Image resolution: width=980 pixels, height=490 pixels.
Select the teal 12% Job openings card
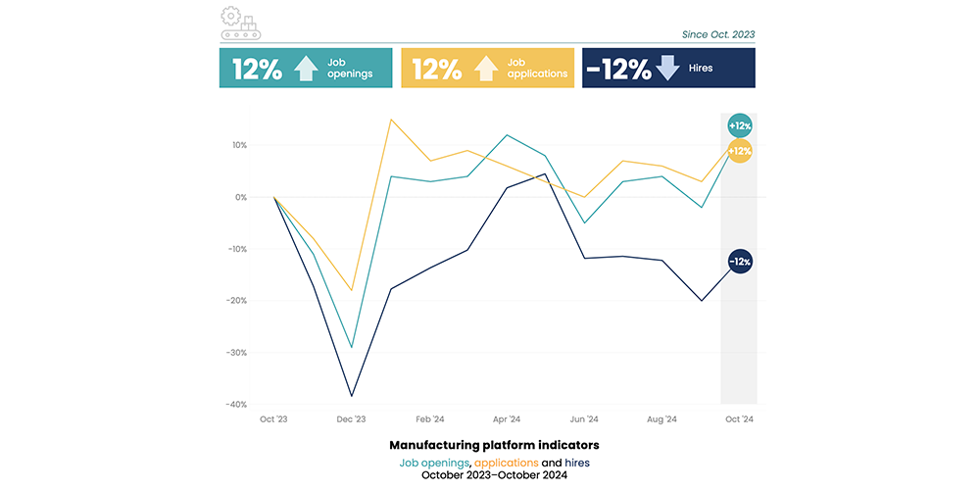tap(306, 68)
